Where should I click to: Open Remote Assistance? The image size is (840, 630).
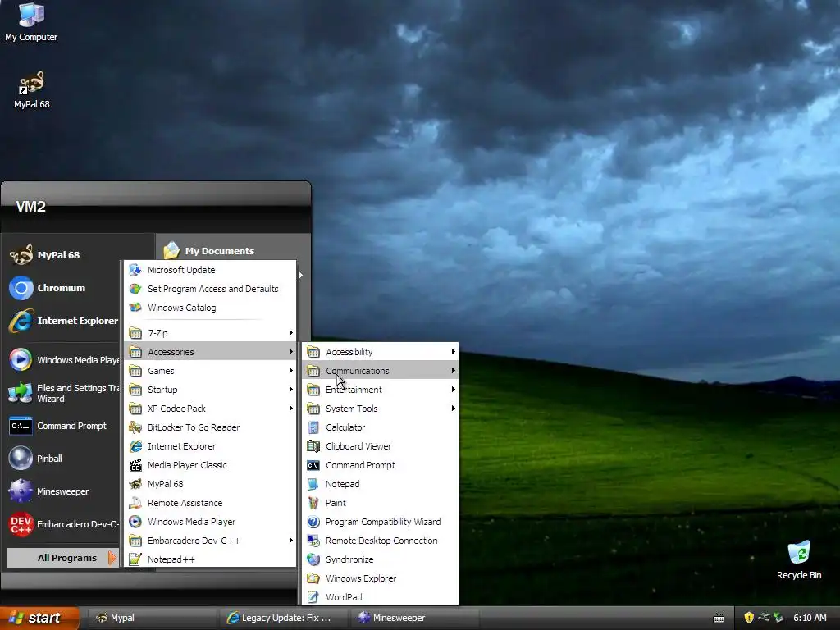210,503
